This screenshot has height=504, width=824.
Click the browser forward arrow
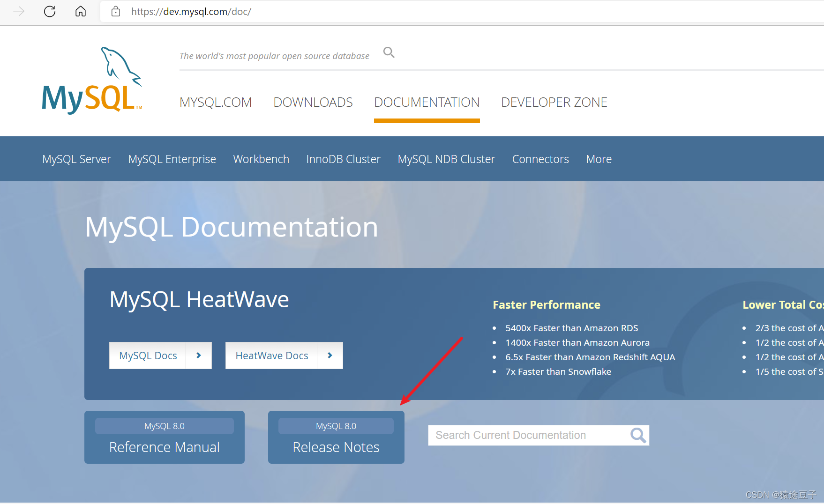point(19,11)
